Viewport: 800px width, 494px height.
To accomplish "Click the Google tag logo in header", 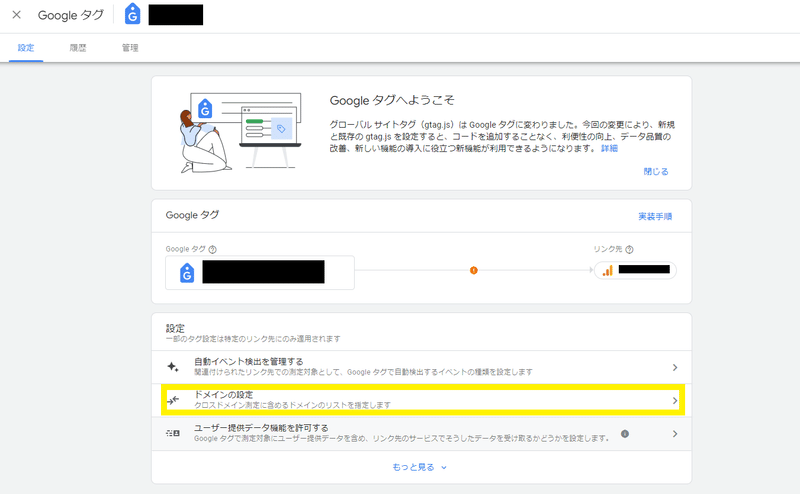I will (133, 14).
